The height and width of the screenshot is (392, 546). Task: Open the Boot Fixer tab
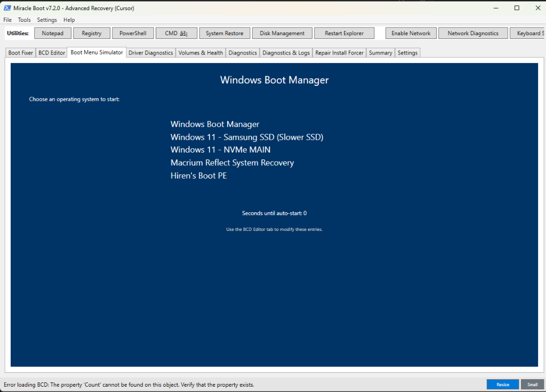tap(20, 52)
